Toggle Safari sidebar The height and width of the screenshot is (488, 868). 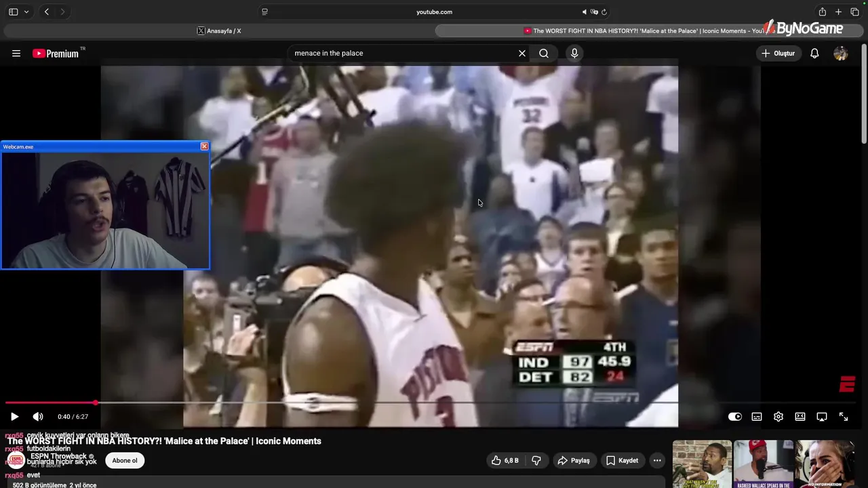click(x=14, y=12)
